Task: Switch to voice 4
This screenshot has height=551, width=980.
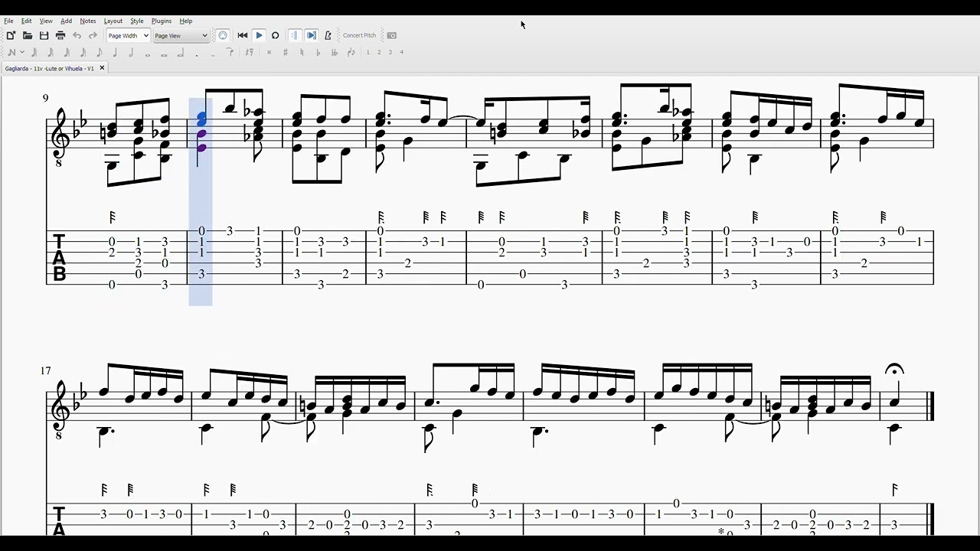Action: coord(401,52)
